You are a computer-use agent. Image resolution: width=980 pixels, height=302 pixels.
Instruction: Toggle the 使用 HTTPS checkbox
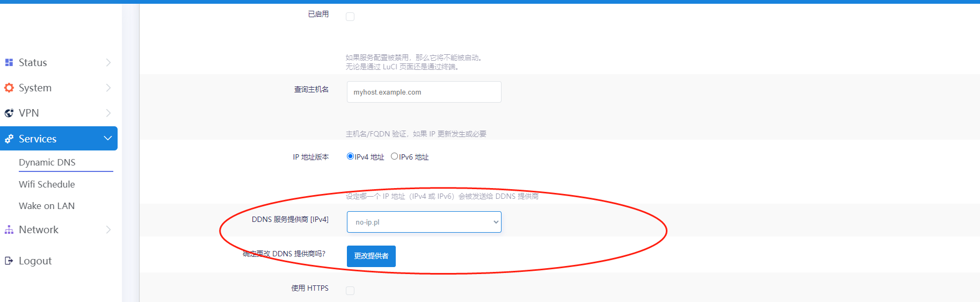(x=350, y=291)
